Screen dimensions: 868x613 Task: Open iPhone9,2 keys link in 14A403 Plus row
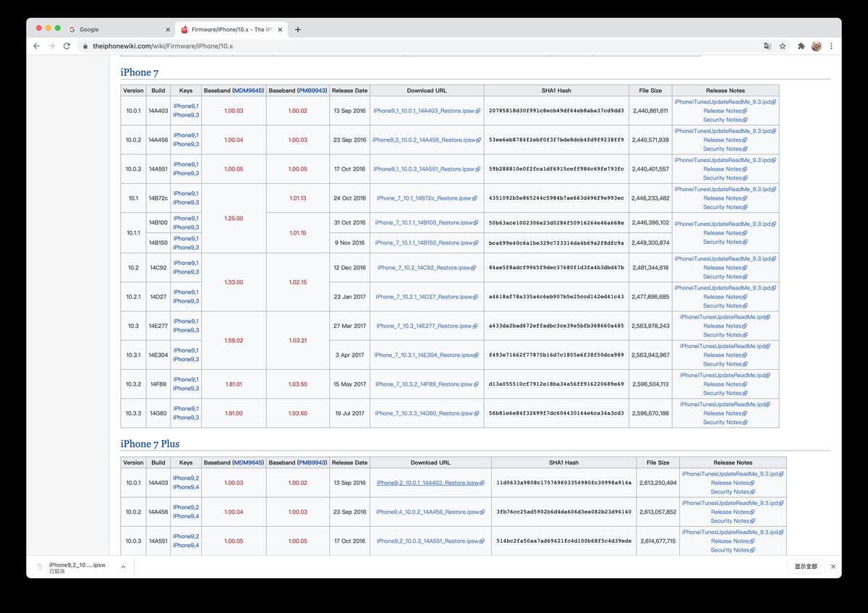click(x=186, y=478)
